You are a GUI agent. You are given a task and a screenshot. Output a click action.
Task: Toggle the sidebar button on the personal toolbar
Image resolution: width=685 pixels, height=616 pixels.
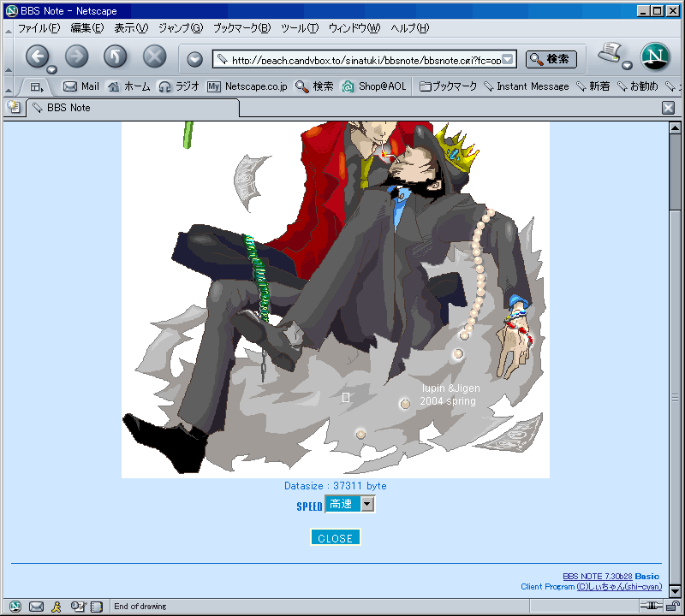click(37, 87)
